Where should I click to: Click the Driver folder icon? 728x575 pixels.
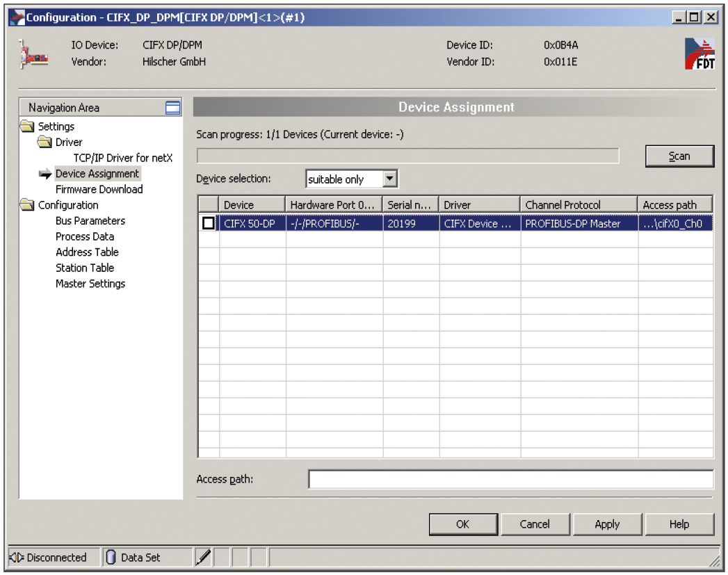click(45, 142)
